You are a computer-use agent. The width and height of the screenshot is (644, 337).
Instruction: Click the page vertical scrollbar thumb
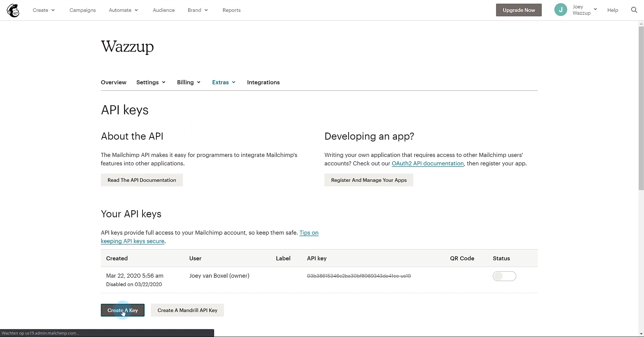pos(641,108)
